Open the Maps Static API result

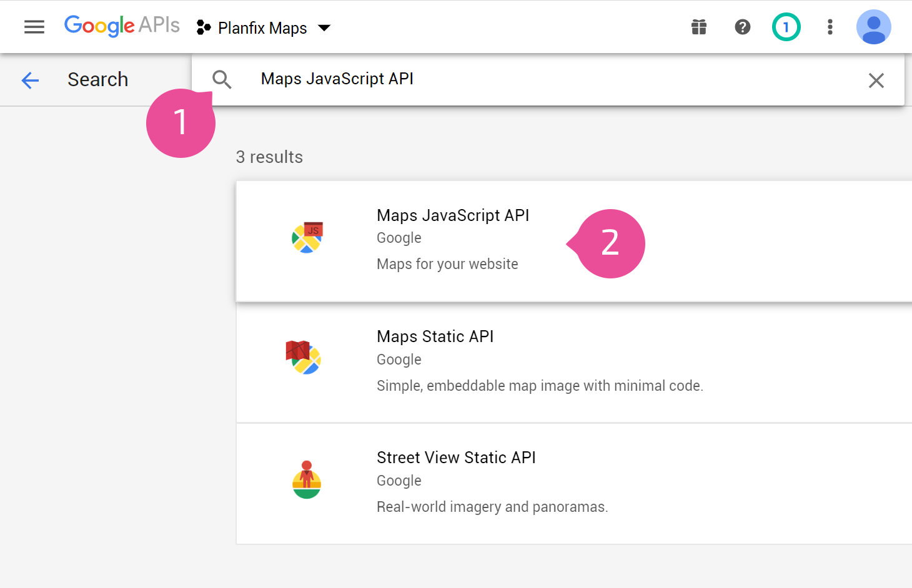pos(574,362)
